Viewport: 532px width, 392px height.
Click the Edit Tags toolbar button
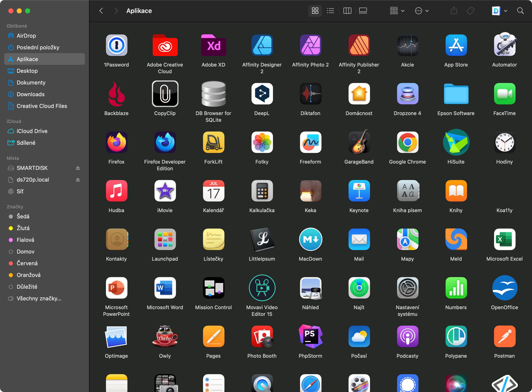[470, 11]
